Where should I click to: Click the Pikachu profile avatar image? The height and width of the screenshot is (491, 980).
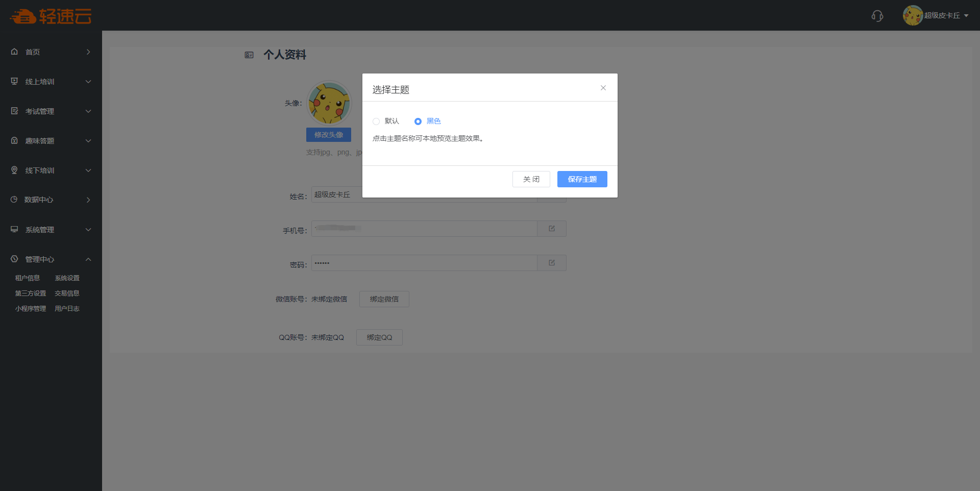pyautogui.click(x=329, y=103)
